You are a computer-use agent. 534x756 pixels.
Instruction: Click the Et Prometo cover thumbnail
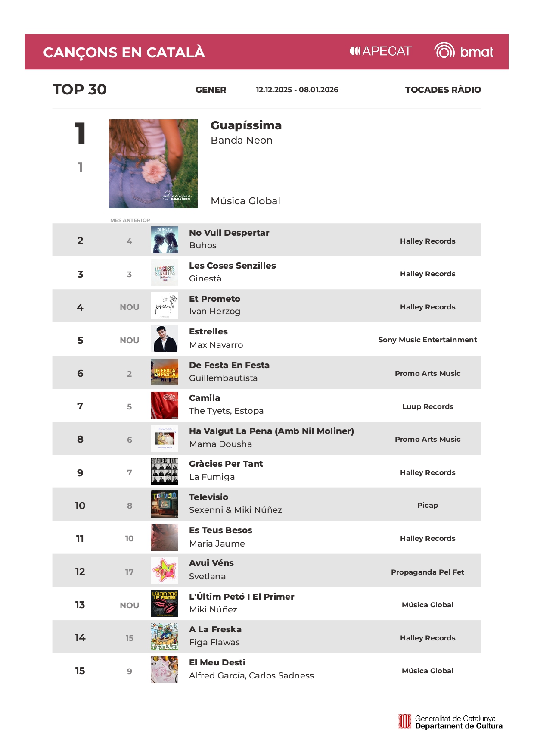165,306
